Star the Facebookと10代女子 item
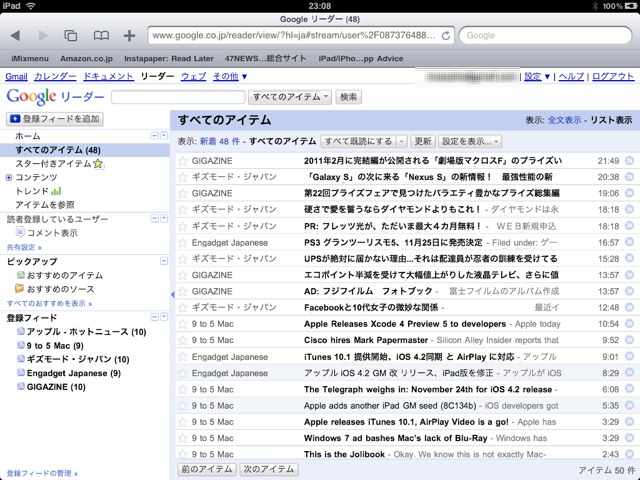The width and height of the screenshot is (640, 480). pyautogui.click(x=182, y=308)
